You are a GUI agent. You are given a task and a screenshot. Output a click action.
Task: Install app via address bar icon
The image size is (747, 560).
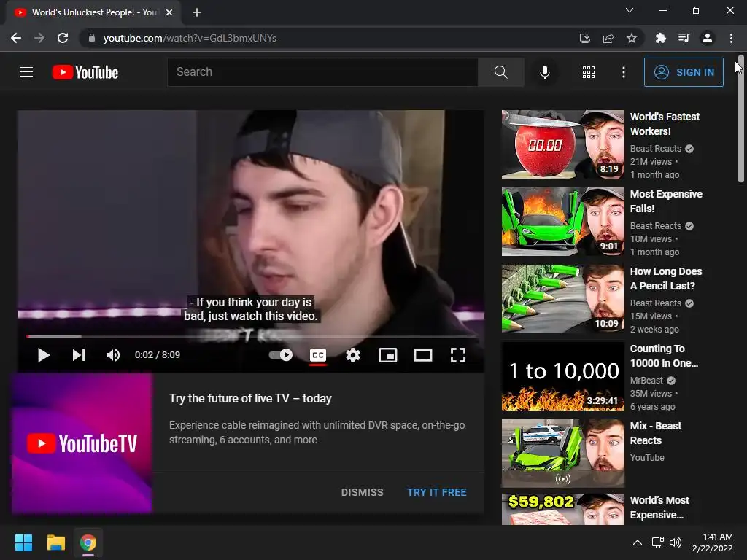(x=584, y=38)
